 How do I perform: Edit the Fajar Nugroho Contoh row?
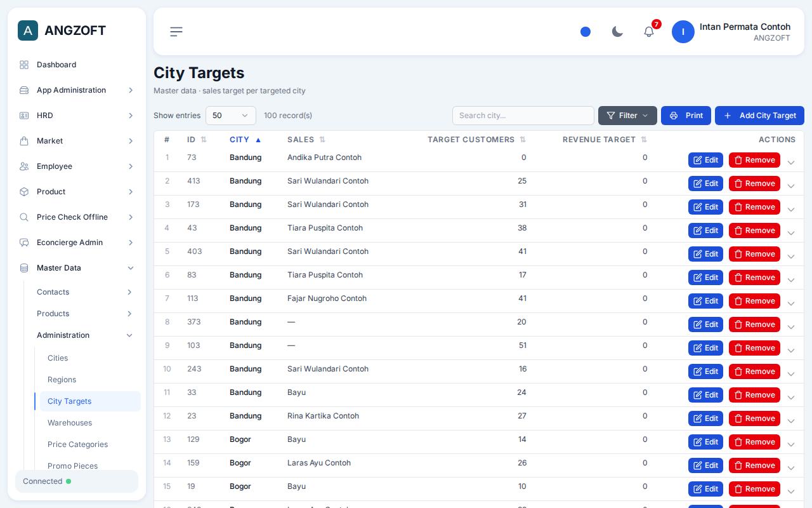(x=705, y=301)
